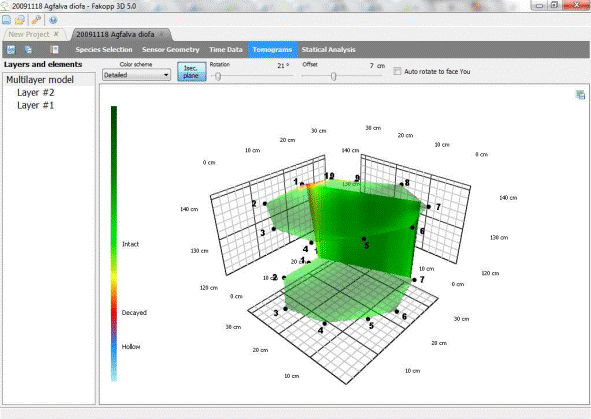
Task: Select Multilayer model tree root
Action: (x=40, y=80)
